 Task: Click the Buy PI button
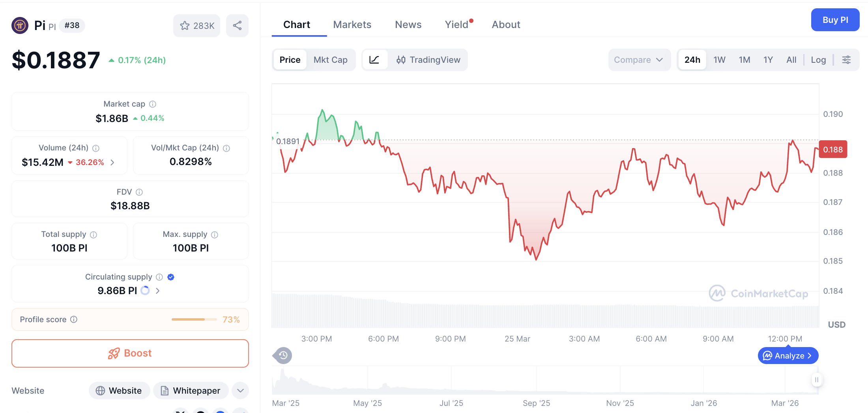click(835, 20)
